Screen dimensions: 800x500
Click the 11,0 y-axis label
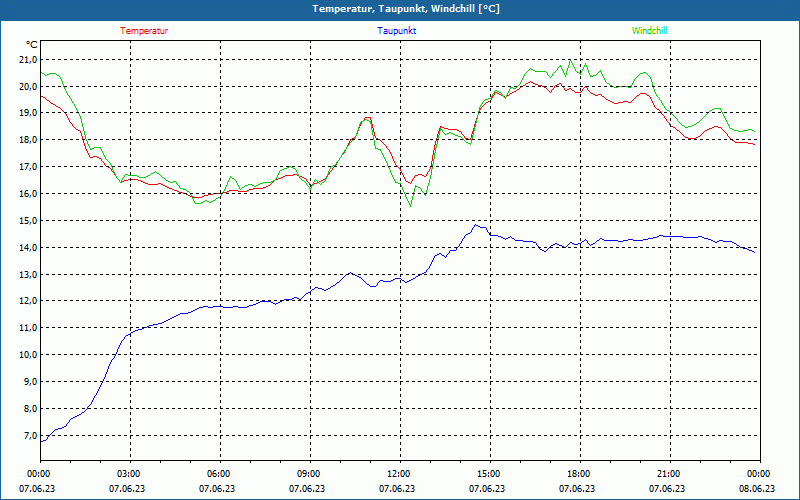[28, 328]
